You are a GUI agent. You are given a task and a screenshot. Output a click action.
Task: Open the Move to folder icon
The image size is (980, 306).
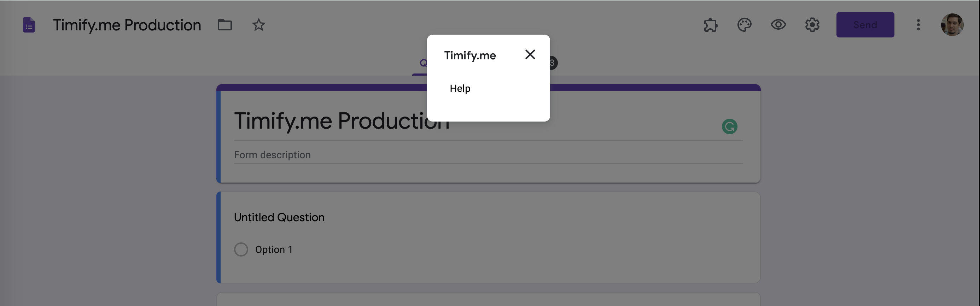224,25
